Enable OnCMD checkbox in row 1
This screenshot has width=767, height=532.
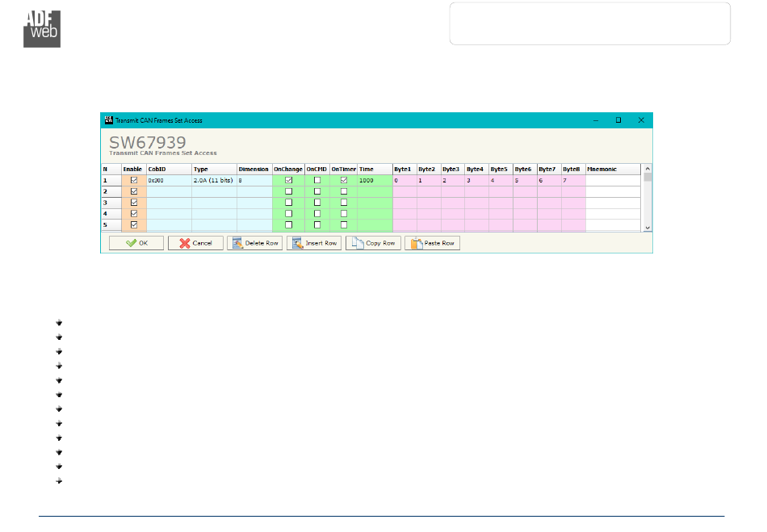tap(317, 180)
